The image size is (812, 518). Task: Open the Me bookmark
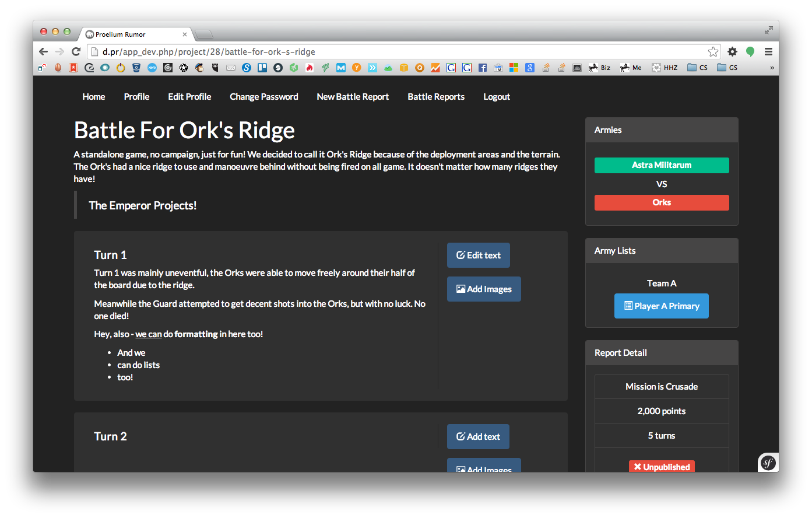click(631, 68)
